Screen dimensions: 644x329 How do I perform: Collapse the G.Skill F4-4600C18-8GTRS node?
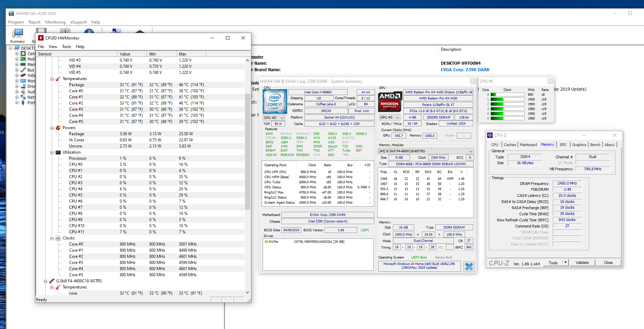pos(45,281)
